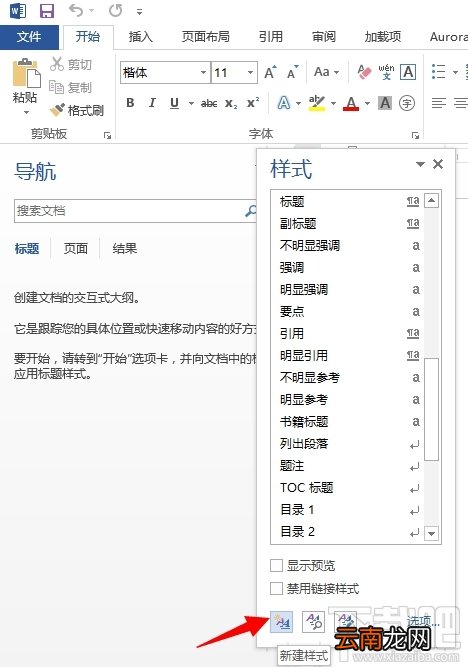This screenshot has width=468, height=667.
Task: Select the Format Painter (格式刷)
Action: (x=77, y=110)
